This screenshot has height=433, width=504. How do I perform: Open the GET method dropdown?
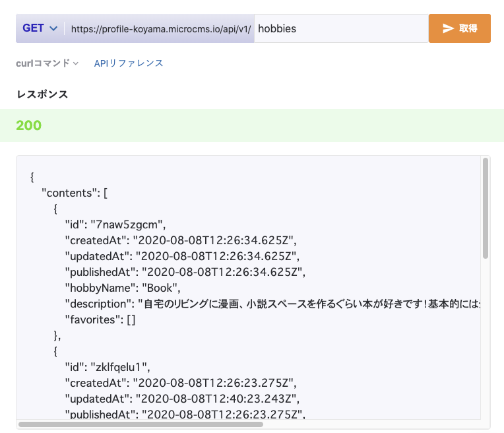[x=40, y=28]
